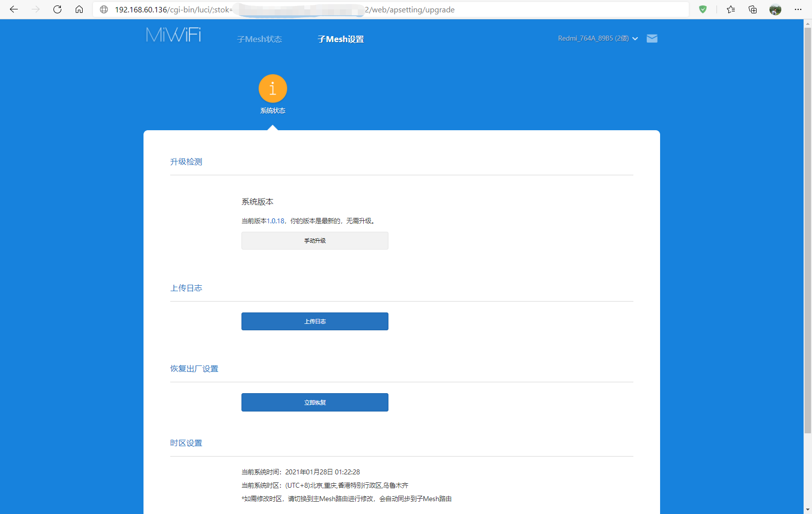Click the browser profile avatar

(775, 9)
